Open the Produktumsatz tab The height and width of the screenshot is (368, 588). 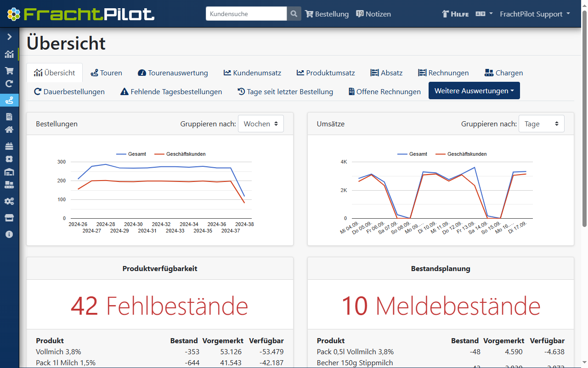(x=326, y=73)
